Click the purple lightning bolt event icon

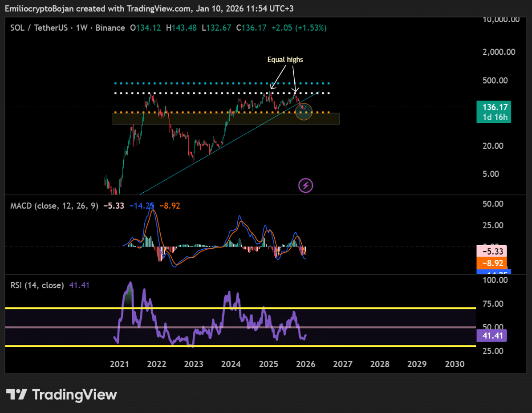(x=306, y=185)
